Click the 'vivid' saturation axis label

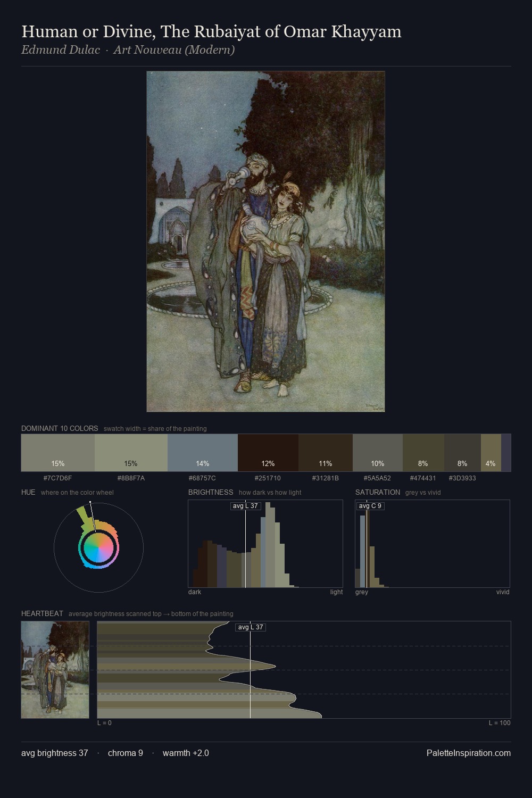pyautogui.click(x=503, y=592)
